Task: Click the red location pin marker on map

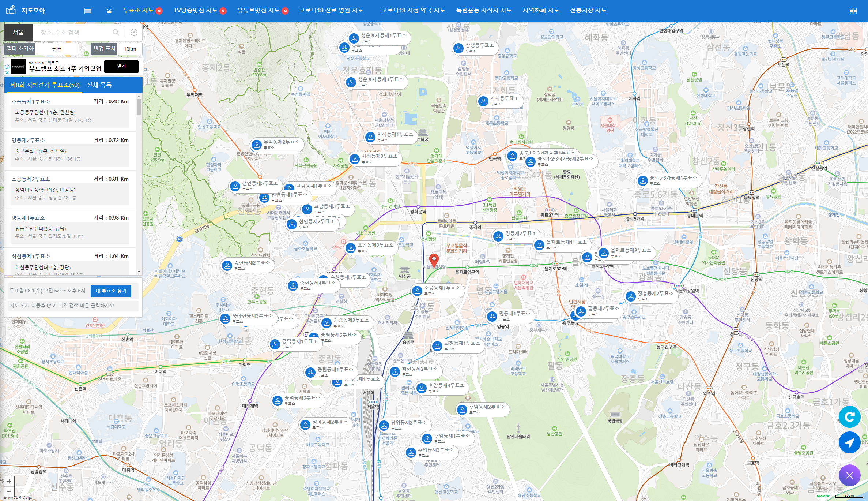Action: click(434, 261)
